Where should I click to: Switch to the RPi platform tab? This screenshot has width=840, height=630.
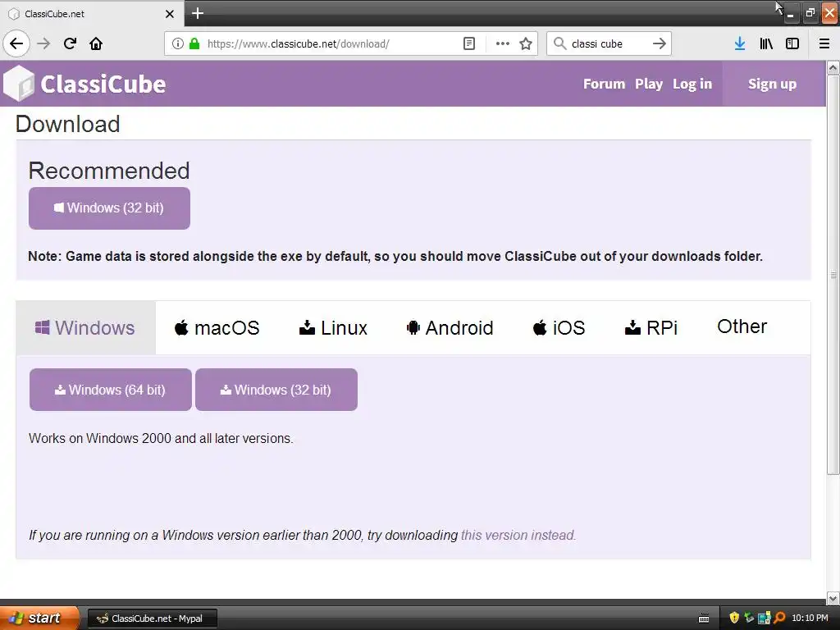coord(651,327)
